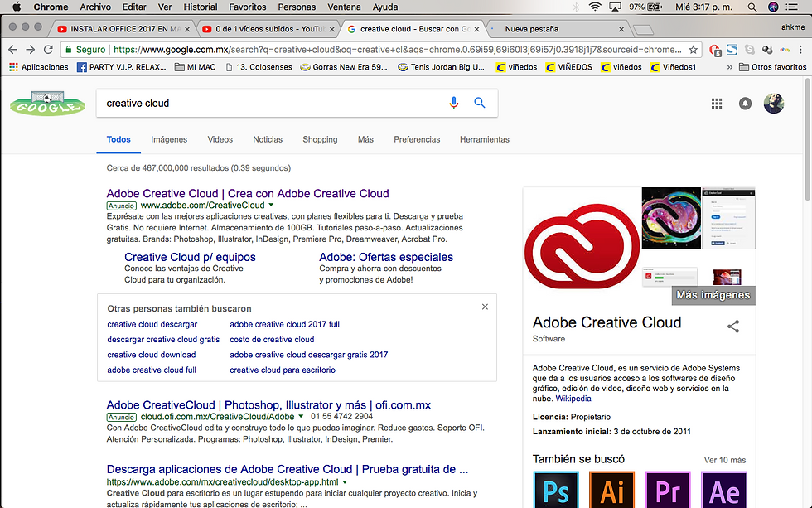The height and width of the screenshot is (508, 812).
Task: Switch to '0 de 1 vídeos subidos' tab
Action: pyautogui.click(x=268, y=29)
